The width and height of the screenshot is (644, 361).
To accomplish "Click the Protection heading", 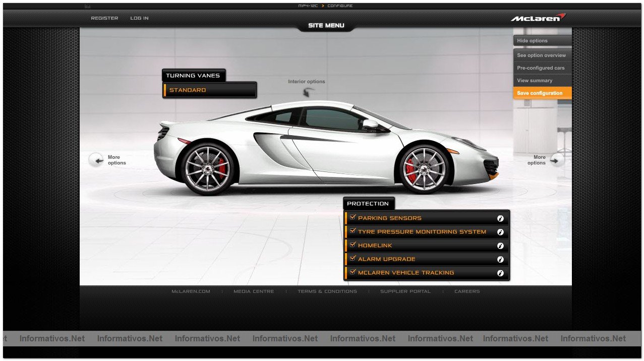I will [x=368, y=204].
